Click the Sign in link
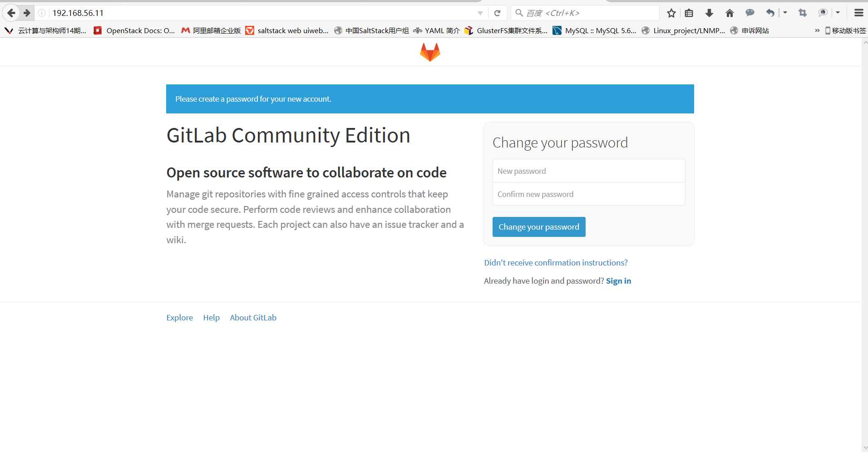This screenshot has width=868, height=452. coord(618,281)
